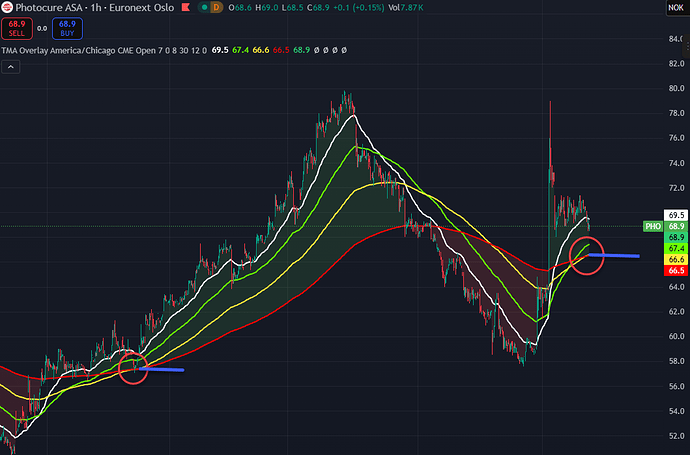This screenshot has width=690, height=455.
Task: Toggle the green market status pill indicator
Action: click(206, 8)
